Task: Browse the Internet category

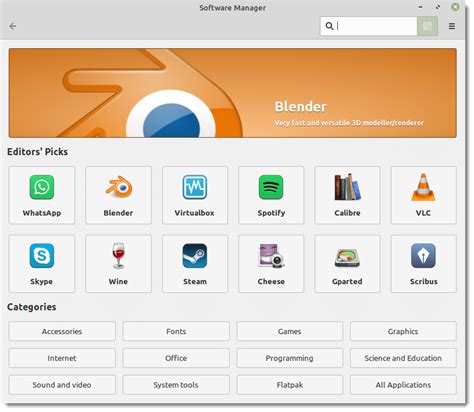Action: (x=62, y=358)
